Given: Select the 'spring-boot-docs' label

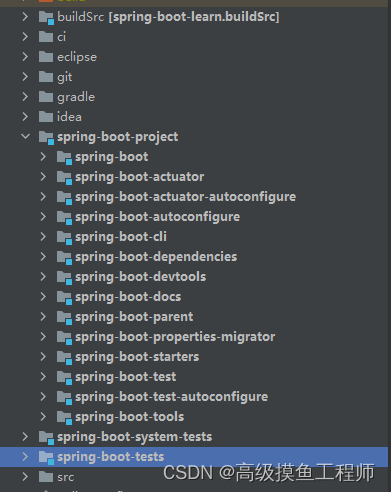Looking at the screenshot, I should point(128,297).
